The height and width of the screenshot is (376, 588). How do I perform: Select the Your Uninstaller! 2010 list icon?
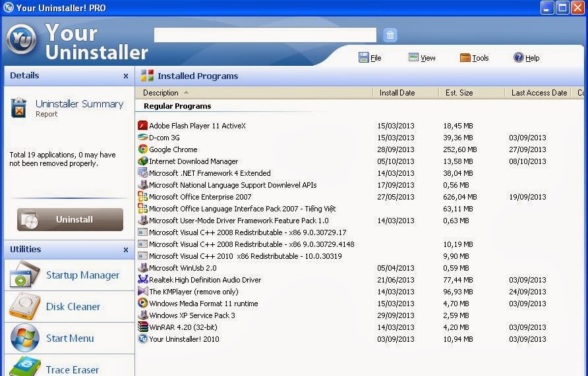pyautogui.click(x=142, y=339)
